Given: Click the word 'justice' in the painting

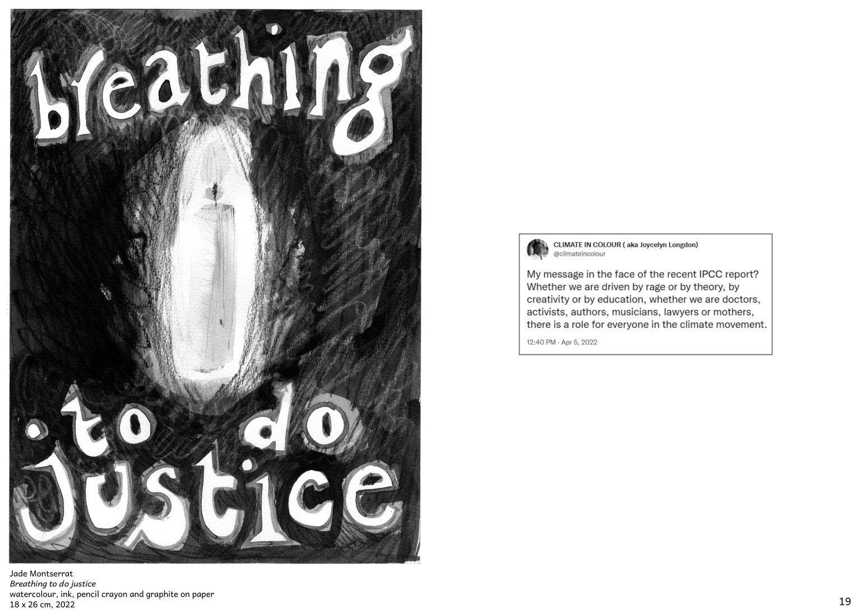Looking at the screenshot, I should click(x=210, y=499).
